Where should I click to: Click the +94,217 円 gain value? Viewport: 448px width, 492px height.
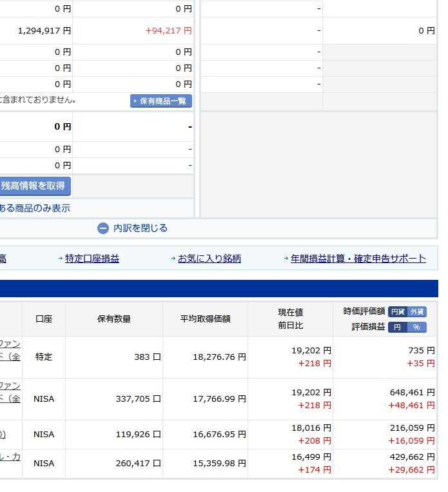pyautogui.click(x=168, y=31)
